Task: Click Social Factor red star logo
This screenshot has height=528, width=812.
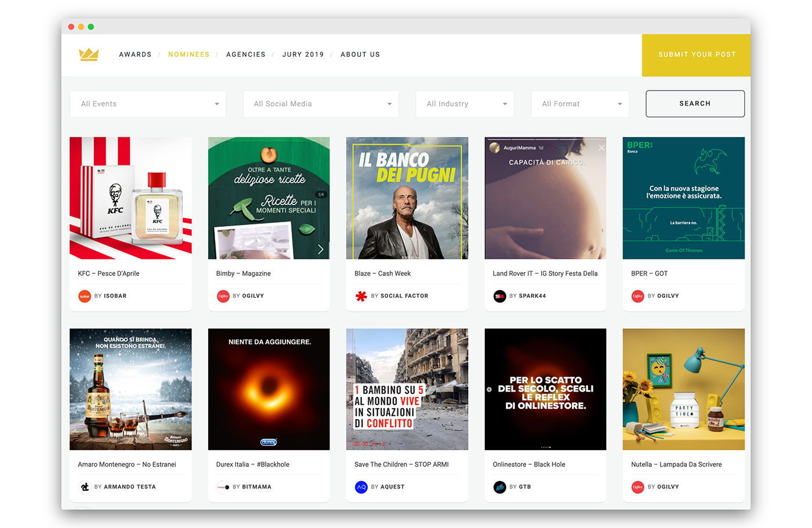Action: coord(361,296)
